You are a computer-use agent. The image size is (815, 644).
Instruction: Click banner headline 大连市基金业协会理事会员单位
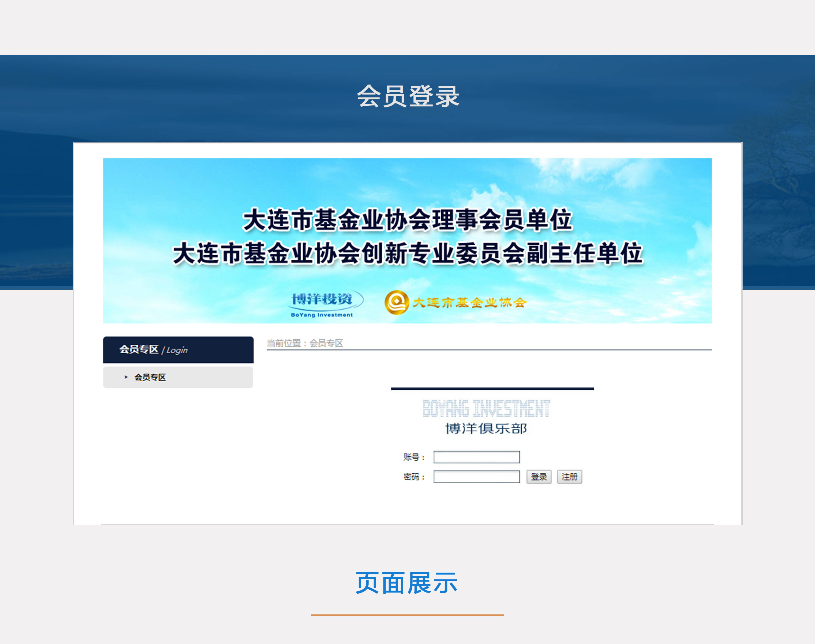click(408, 220)
